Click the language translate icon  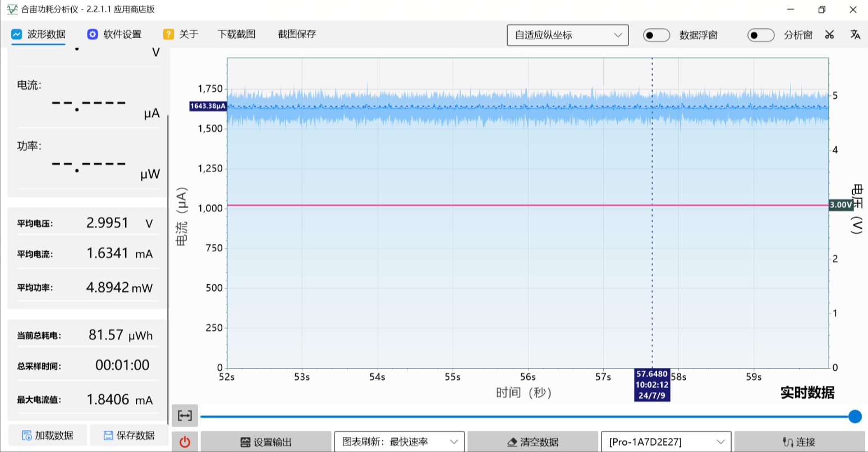click(x=855, y=35)
